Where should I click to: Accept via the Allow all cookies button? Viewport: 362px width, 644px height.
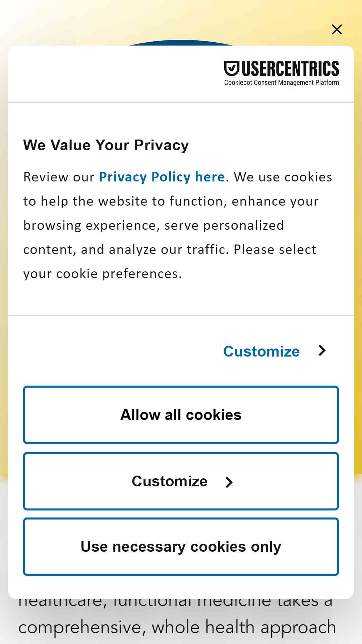tap(181, 415)
